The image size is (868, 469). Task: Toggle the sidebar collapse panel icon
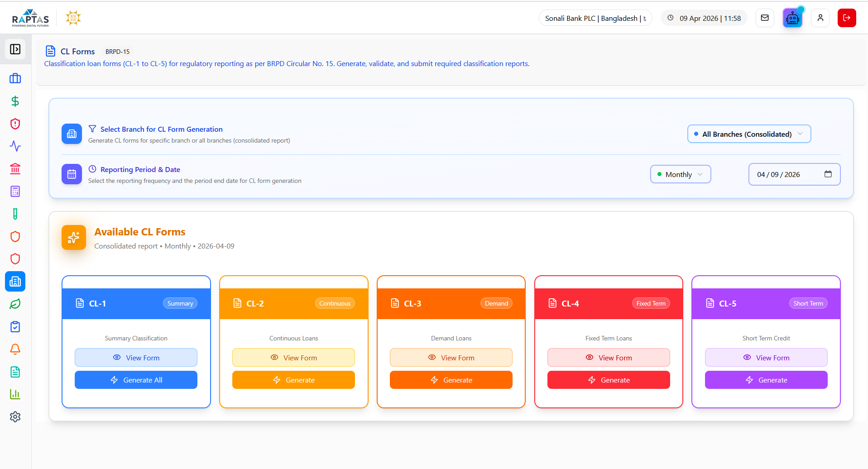point(15,49)
